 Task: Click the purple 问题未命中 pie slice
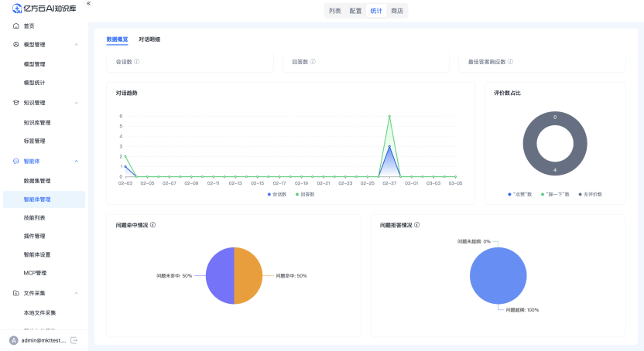coord(220,275)
